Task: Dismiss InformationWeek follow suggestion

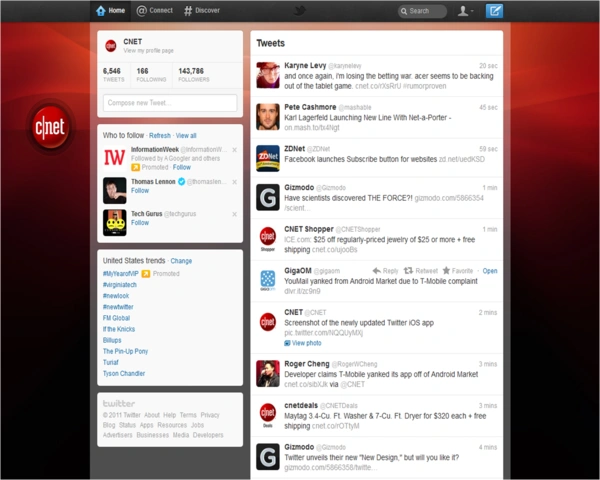Action: [235, 150]
